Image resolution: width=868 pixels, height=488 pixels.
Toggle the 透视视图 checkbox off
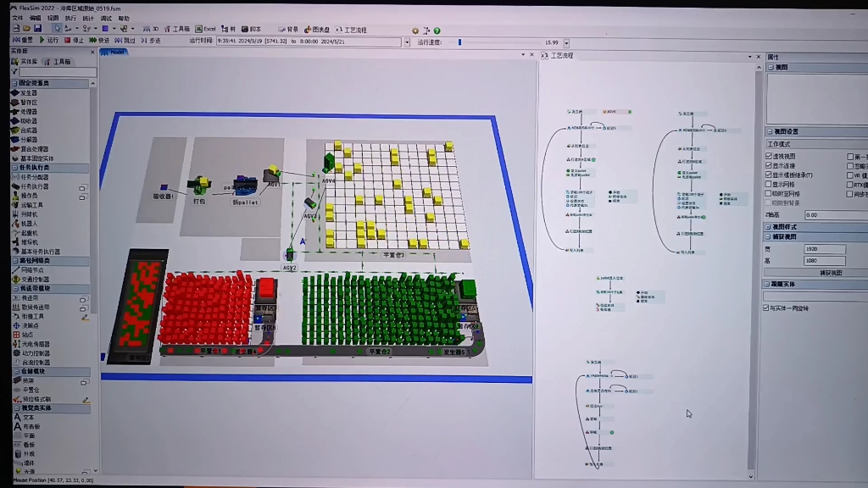tap(769, 155)
